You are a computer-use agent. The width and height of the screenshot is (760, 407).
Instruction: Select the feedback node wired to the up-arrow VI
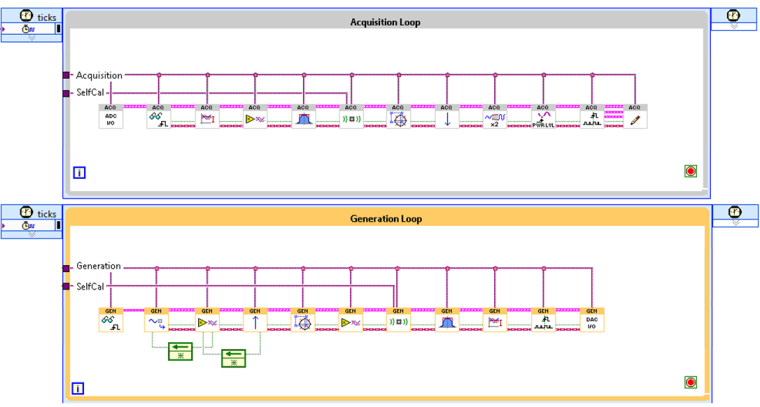pyautogui.click(x=234, y=358)
